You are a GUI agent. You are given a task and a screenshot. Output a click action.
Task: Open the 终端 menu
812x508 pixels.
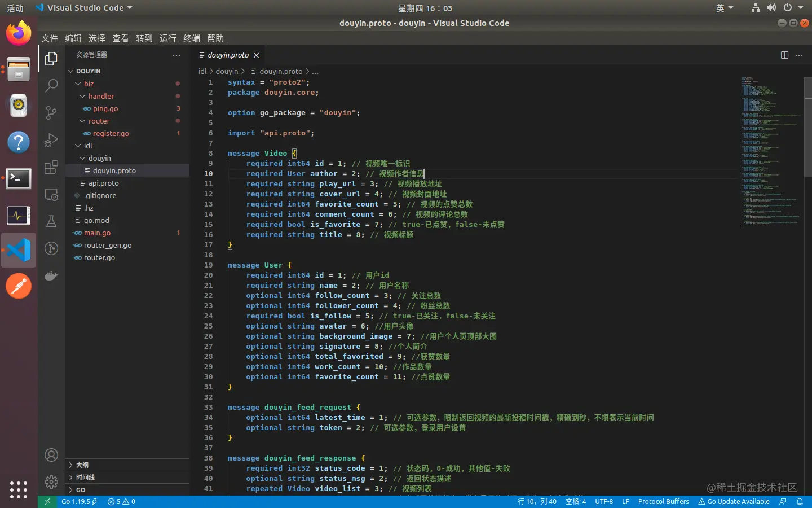[x=192, y=38]
